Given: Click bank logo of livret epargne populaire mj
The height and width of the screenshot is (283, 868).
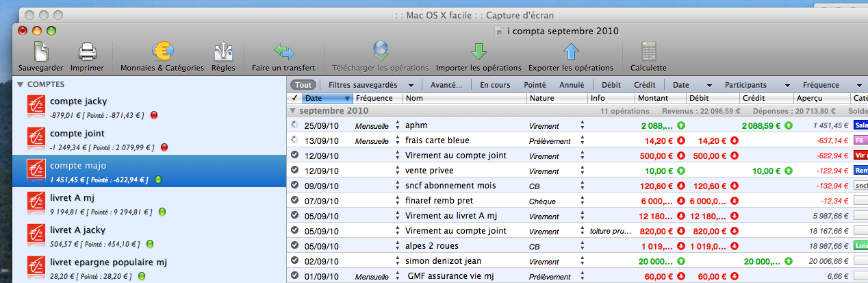Looking at the screenshot, I should (x=36, y=268).
